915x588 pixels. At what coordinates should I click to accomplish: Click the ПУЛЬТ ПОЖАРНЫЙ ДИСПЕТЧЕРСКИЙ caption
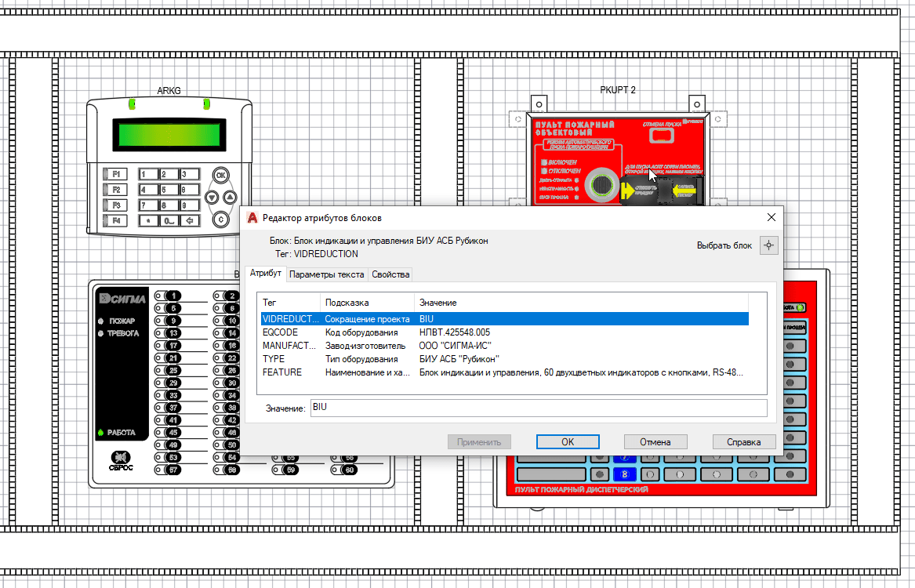pyautogui.click(x=581, y=489)
